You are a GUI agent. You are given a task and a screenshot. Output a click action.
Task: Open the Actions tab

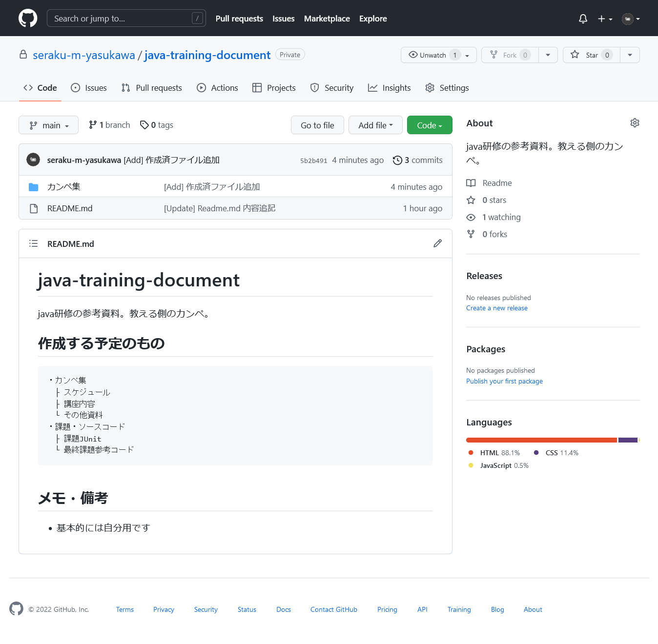click(x=218, y=88)
